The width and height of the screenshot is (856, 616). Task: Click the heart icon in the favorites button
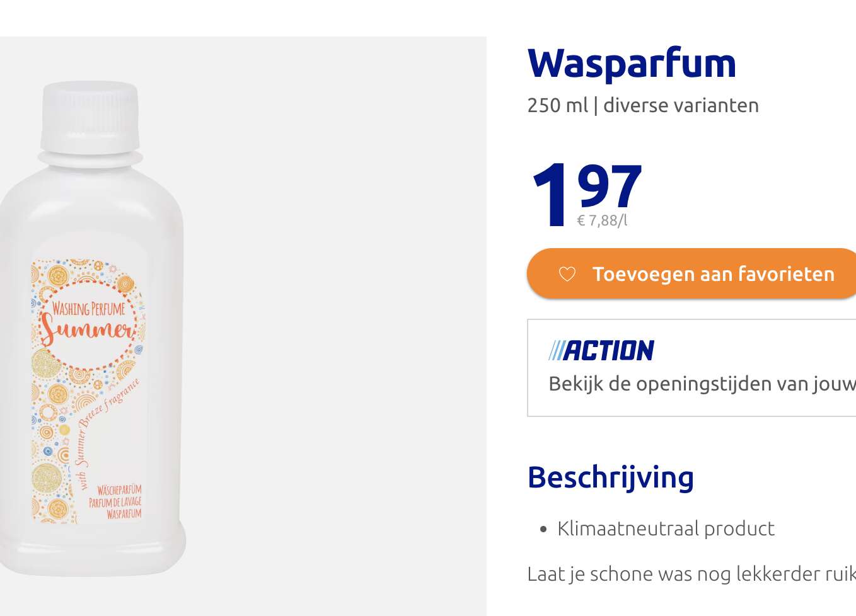point(567,274)
